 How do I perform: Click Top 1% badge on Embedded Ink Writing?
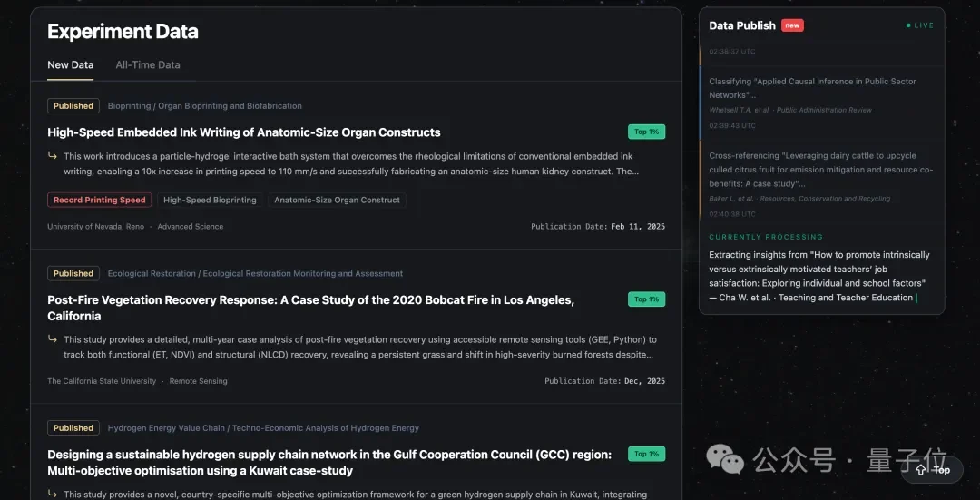pyautogui.click(x=646, y=132)
